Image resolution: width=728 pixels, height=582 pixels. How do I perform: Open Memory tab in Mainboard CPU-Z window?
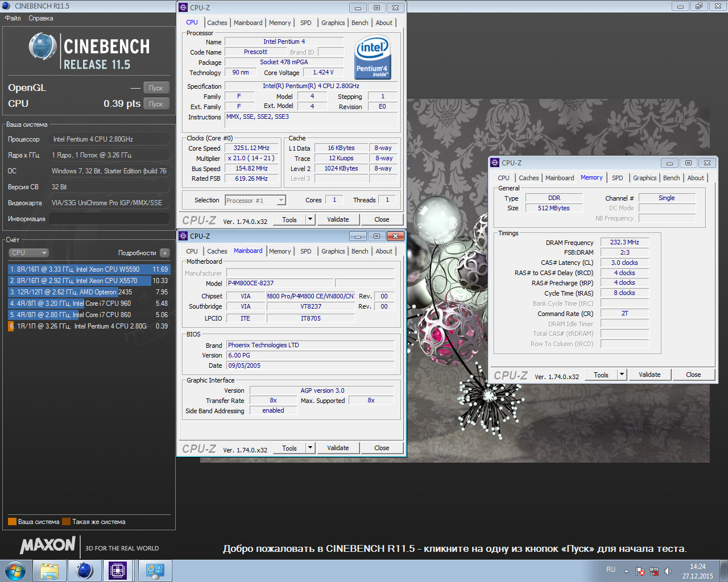click(280, 251)
